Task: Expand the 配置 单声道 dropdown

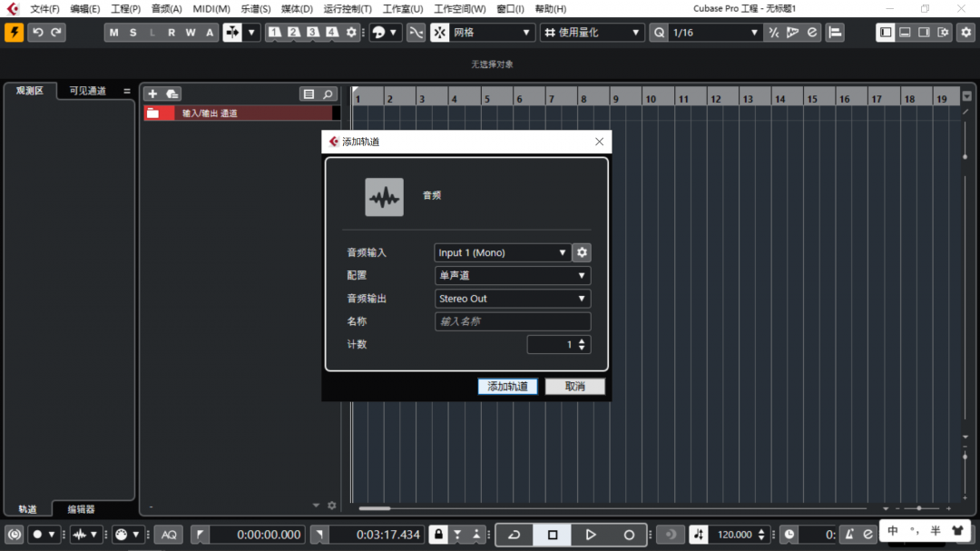Action: coord(513,275)
